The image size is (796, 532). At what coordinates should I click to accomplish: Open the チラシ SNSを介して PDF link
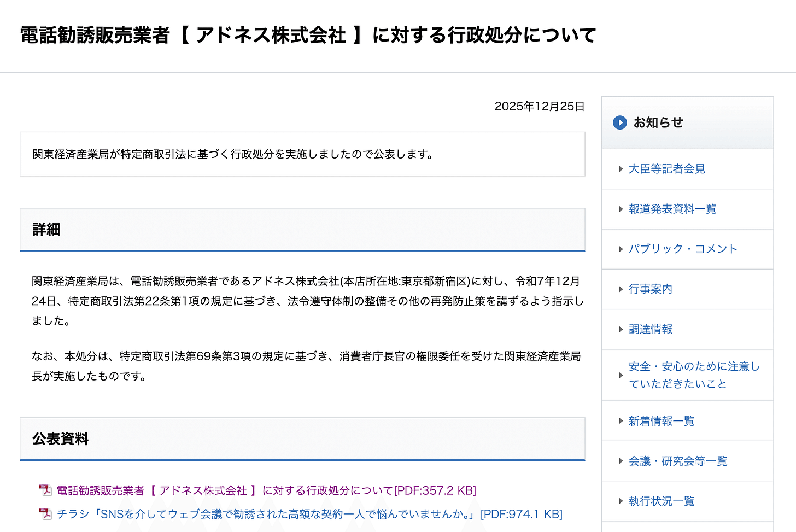309,514
